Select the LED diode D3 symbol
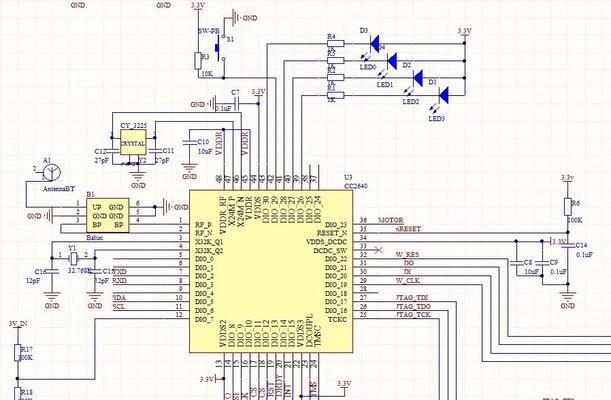Viewport: 611px width, 400px height. click(x=374, y=43)
